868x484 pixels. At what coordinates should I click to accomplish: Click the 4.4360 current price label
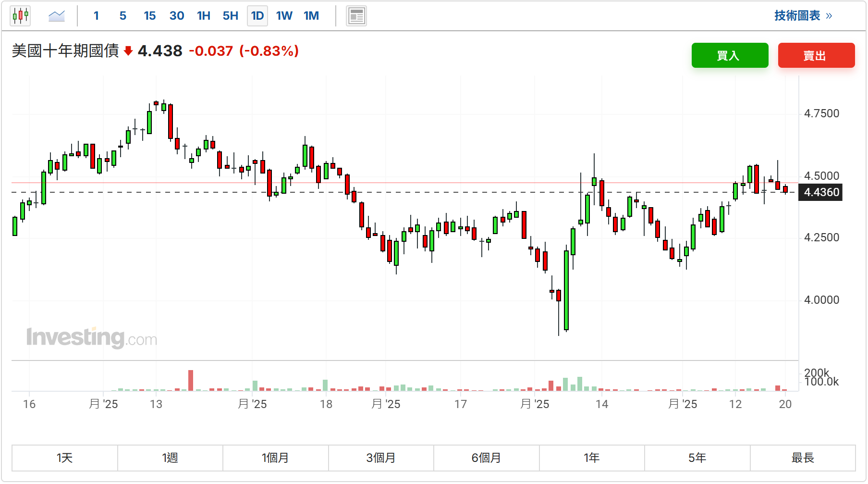coord(820,192)
